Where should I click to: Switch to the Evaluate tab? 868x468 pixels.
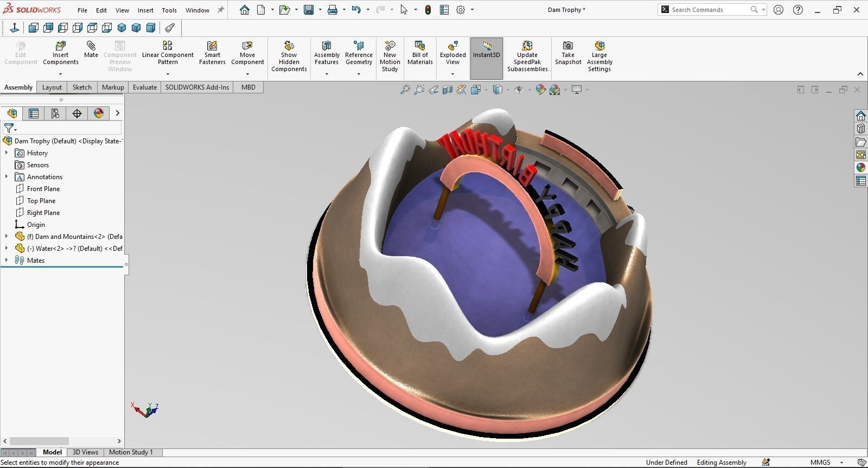click(x=145, y=87)
